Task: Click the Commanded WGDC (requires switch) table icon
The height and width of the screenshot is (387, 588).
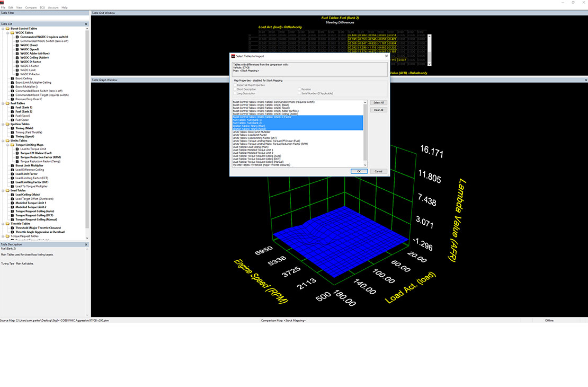Action: click(x=17, y=37)
